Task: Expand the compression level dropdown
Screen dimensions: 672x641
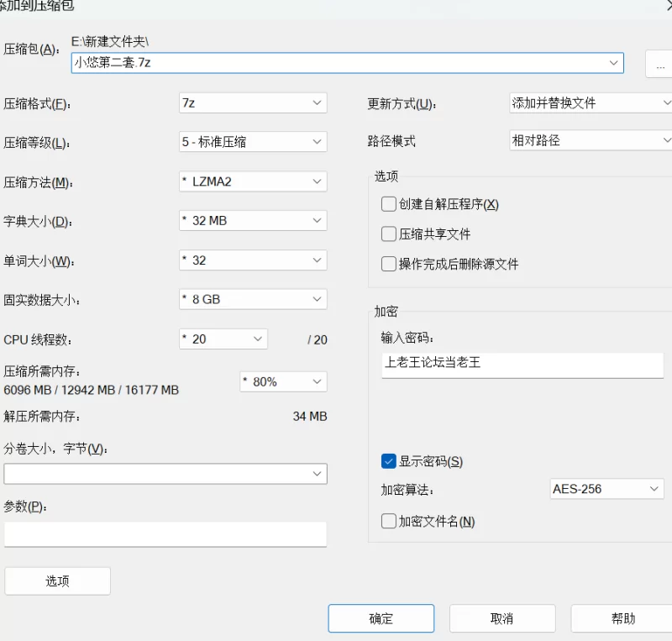Action: (x=253, y=142)
